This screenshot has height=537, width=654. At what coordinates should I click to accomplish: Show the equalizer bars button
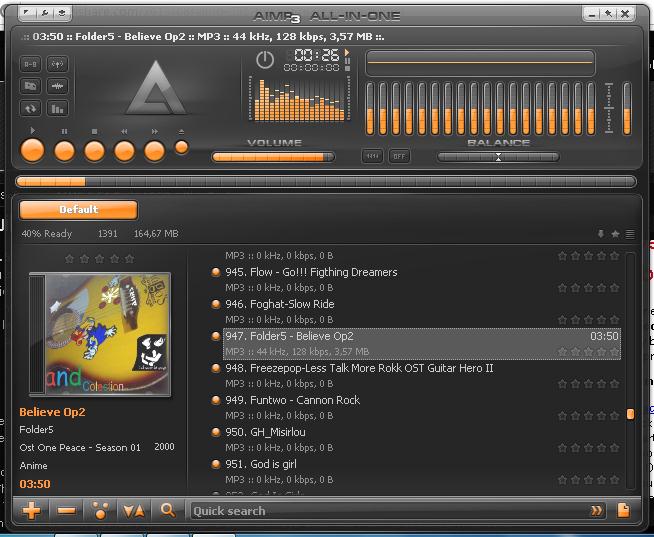point(57,109)
